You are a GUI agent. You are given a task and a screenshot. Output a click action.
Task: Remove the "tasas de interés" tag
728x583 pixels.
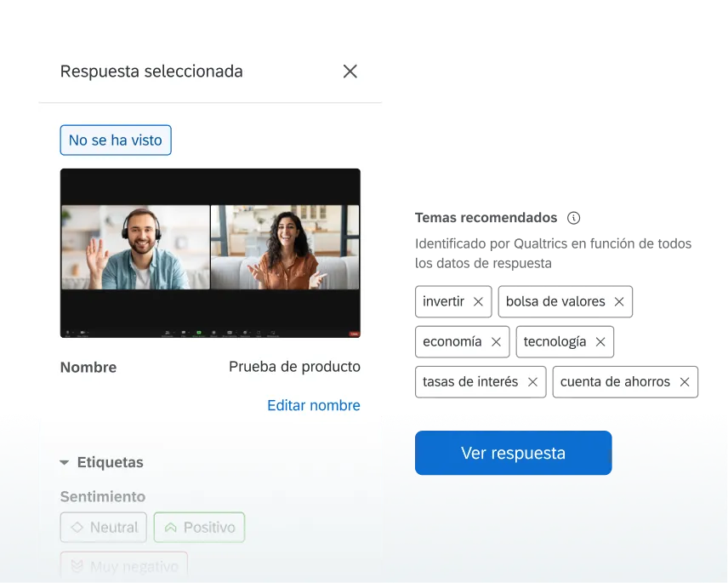(534, 381)
